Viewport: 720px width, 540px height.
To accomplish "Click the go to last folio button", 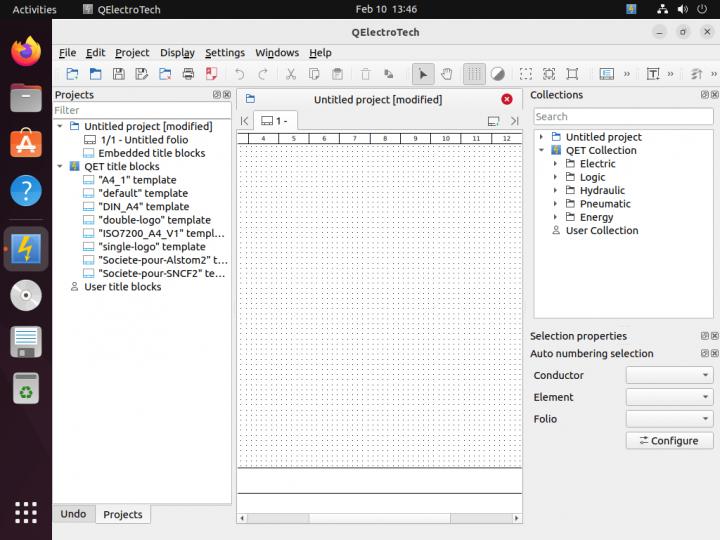I will click(514, 121).
